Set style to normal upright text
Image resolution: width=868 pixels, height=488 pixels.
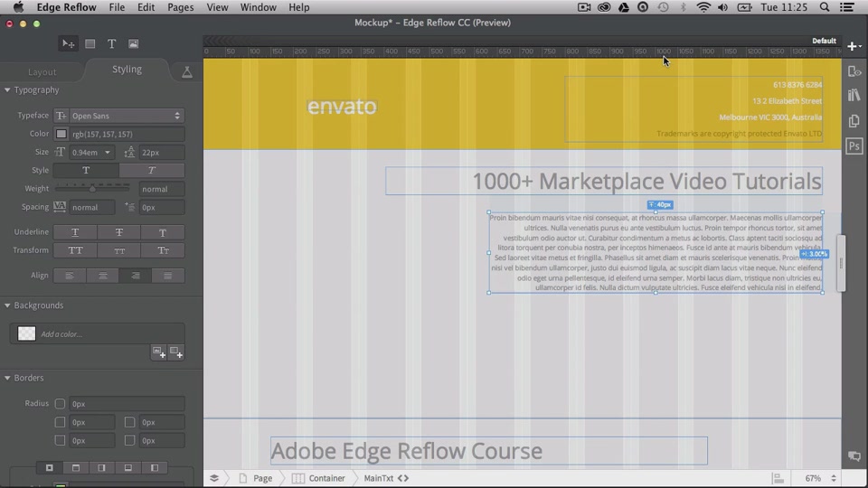[86, 171]
